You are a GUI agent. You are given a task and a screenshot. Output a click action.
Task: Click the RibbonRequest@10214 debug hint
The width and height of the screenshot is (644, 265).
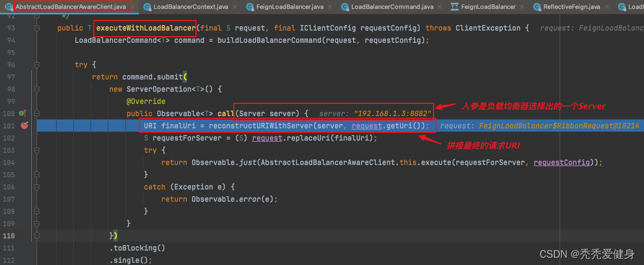(559, 126)
